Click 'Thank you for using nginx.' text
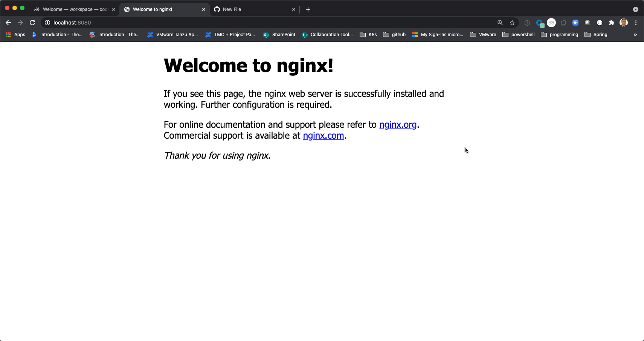This screenshot has width=644, height=341. (x=217, y=156)
